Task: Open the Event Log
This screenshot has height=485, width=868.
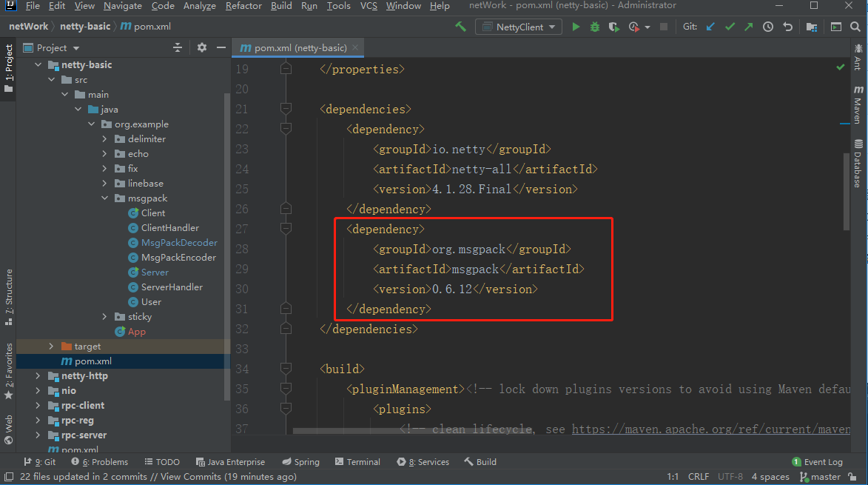Action: click(x=818, y=462)
